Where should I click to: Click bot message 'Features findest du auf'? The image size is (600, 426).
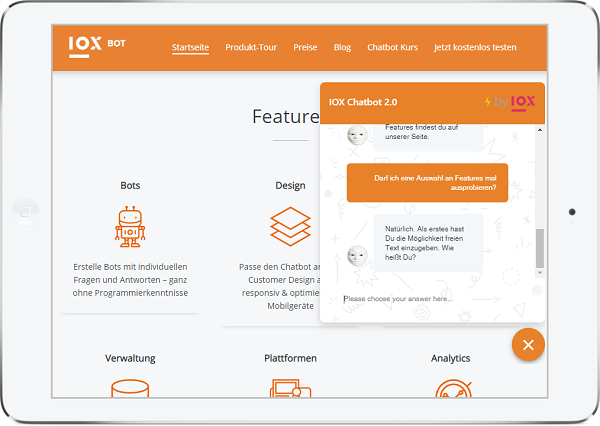click(x=428, y=136)
